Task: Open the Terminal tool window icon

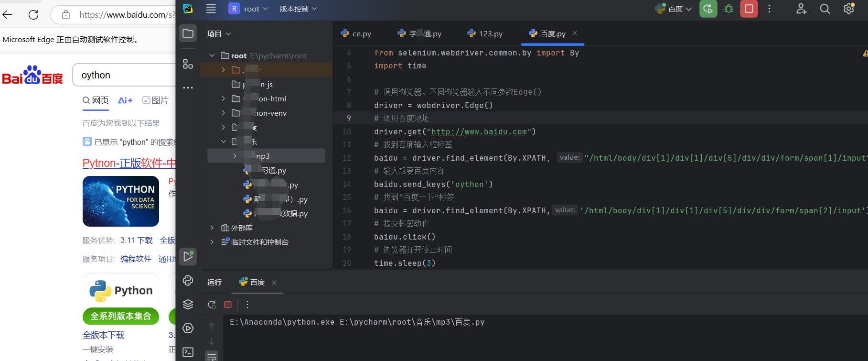Action: 188,352
